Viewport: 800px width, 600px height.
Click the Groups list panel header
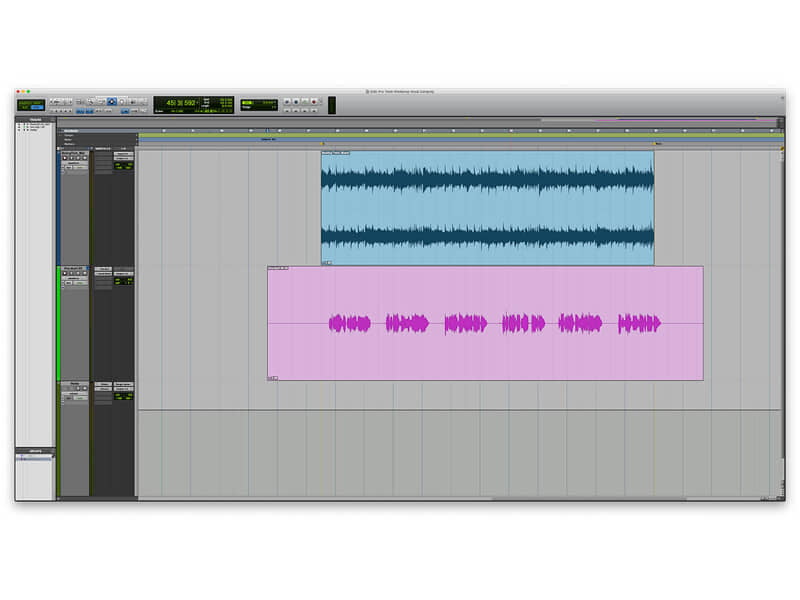point(35,451)
